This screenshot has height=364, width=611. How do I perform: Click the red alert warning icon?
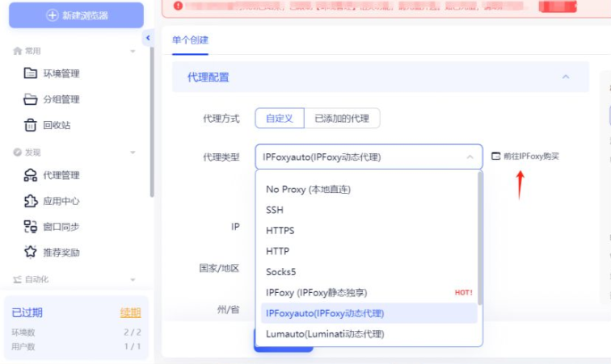(x=178, y=6)
